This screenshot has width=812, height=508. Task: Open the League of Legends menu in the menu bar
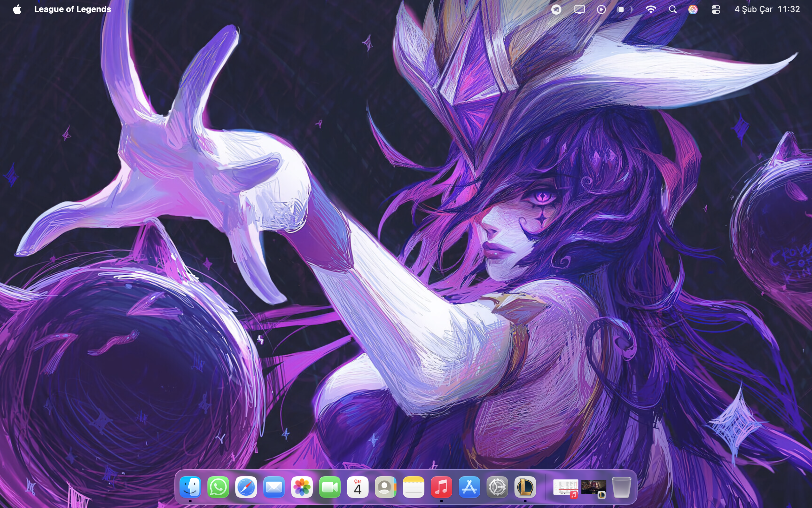pyautogui.click(x=72, y=9)
